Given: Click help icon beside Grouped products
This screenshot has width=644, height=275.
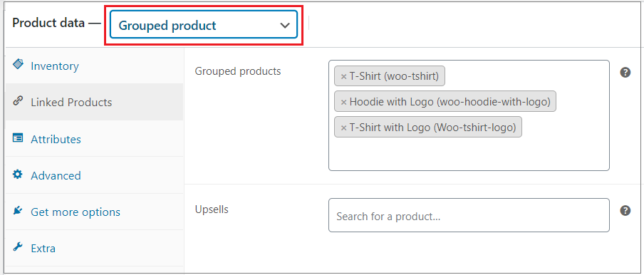Looking at the screenshot, I should [x=625, y=73].
